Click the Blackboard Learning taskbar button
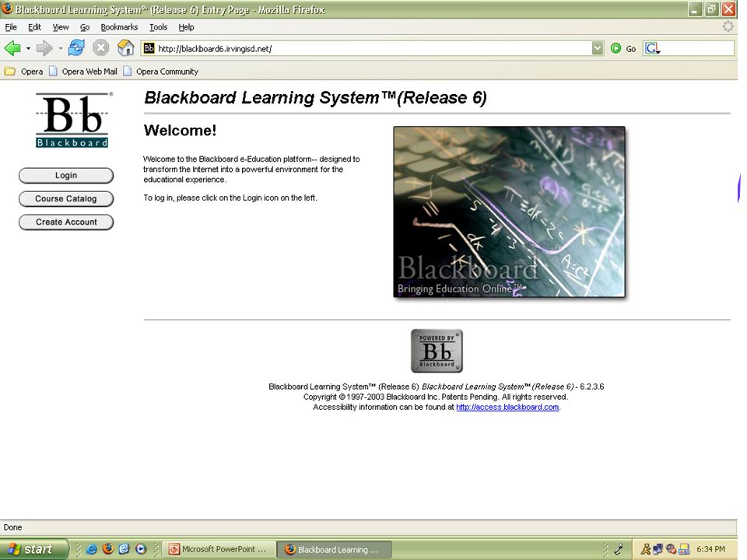The width and height of the screenshot is (747, 560). click(335, 549)
